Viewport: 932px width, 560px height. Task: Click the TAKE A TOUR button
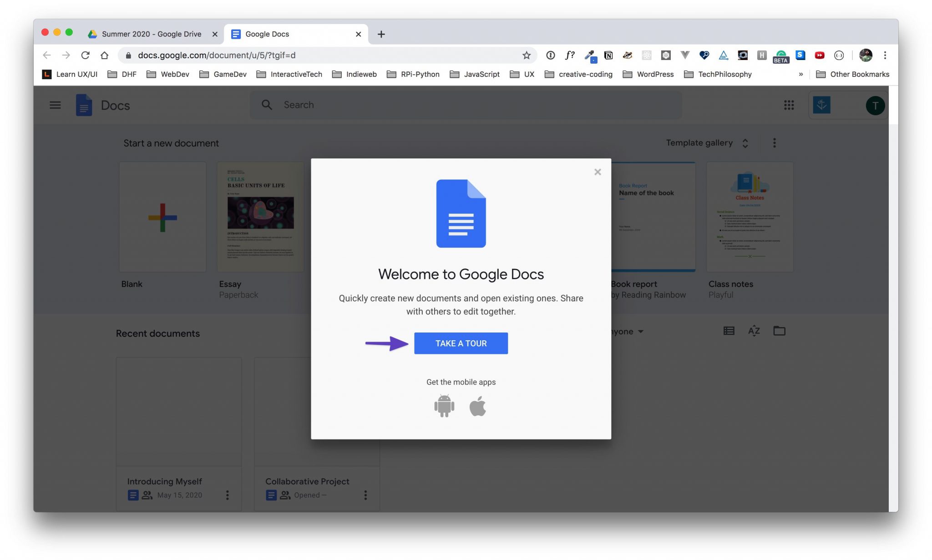click(461, 343)
